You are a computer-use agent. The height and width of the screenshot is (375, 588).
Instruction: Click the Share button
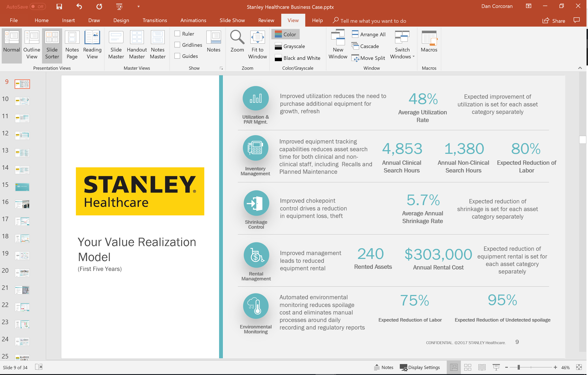click(553, 21)
